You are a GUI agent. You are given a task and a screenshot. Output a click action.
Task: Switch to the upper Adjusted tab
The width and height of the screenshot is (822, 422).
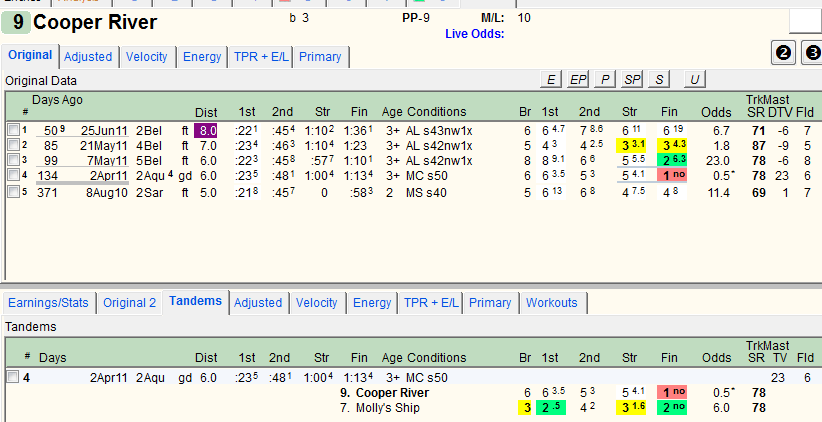click(x=88, y=57)
